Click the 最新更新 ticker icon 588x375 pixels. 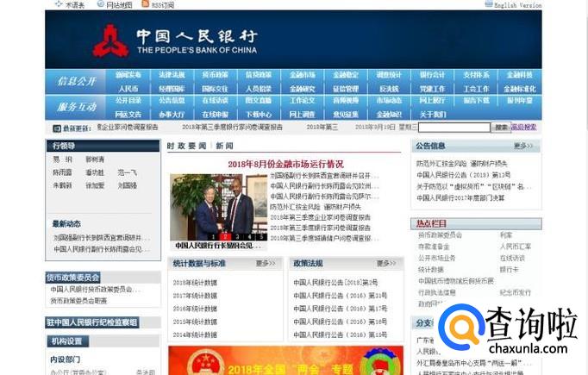click(57, 128)
